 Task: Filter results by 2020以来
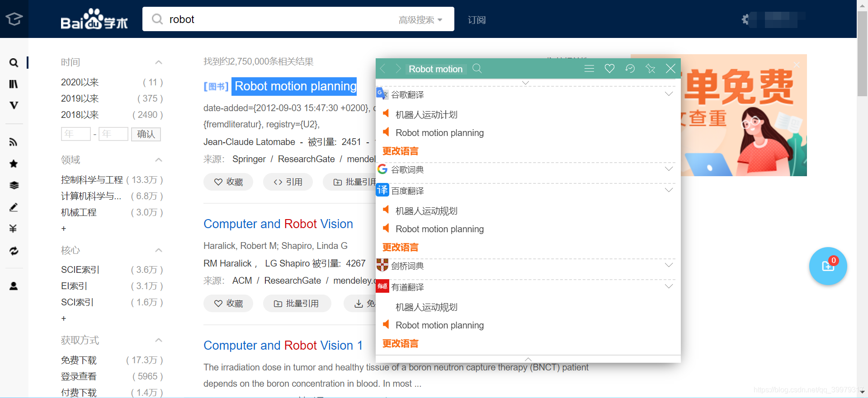pyautogui.click(x=80, y=82)
